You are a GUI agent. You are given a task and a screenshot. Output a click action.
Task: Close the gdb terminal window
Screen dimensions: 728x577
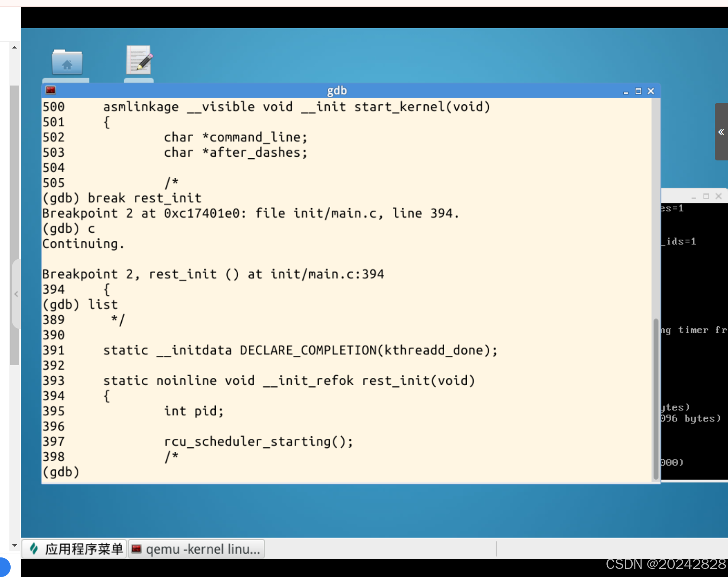[x=651, y=91]
